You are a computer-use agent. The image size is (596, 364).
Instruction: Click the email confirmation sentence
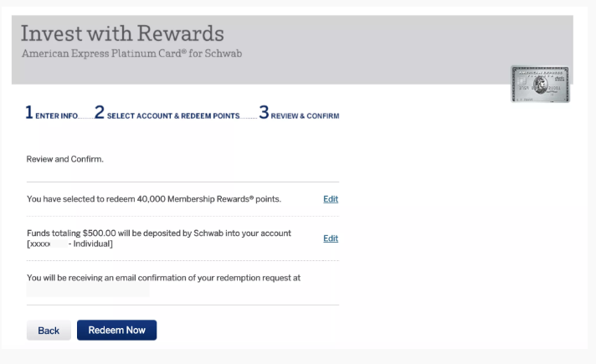click(x=163, y=278)
